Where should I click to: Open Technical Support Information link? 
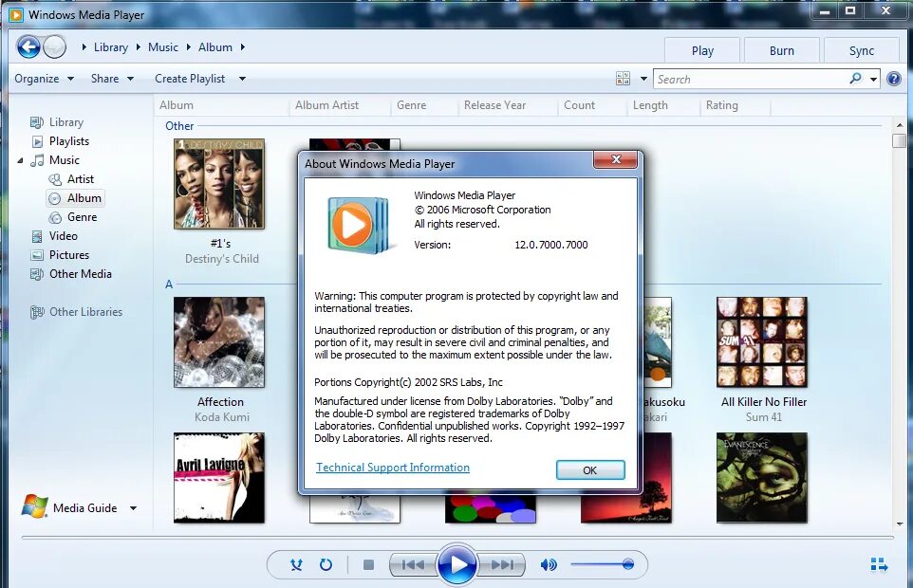(392, 467)
